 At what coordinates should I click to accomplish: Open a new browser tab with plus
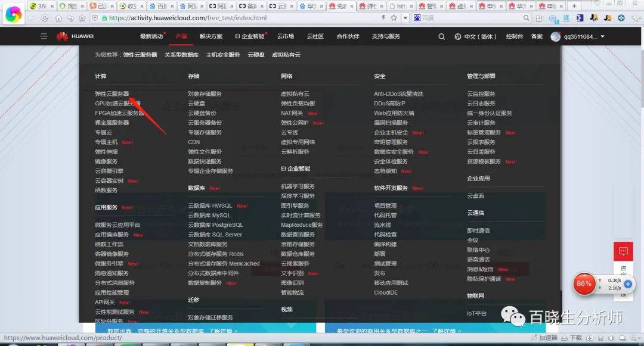[x=574, y=6]
